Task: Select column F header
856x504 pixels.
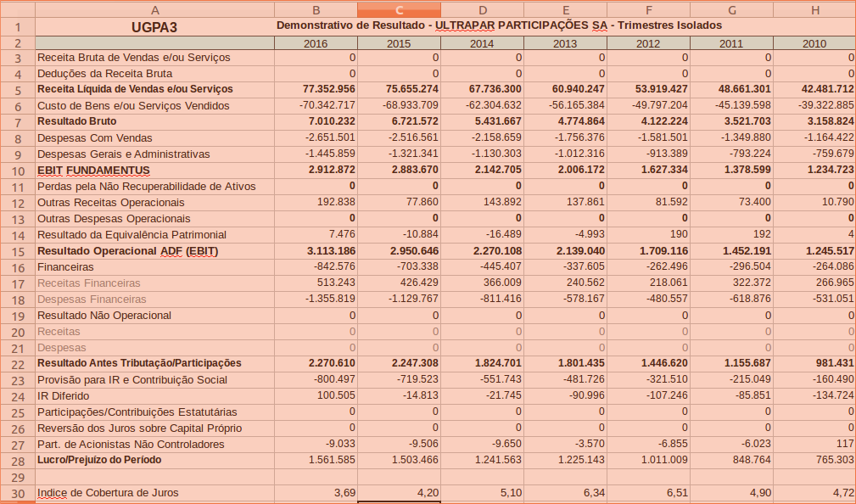Action: click(648, 10)
